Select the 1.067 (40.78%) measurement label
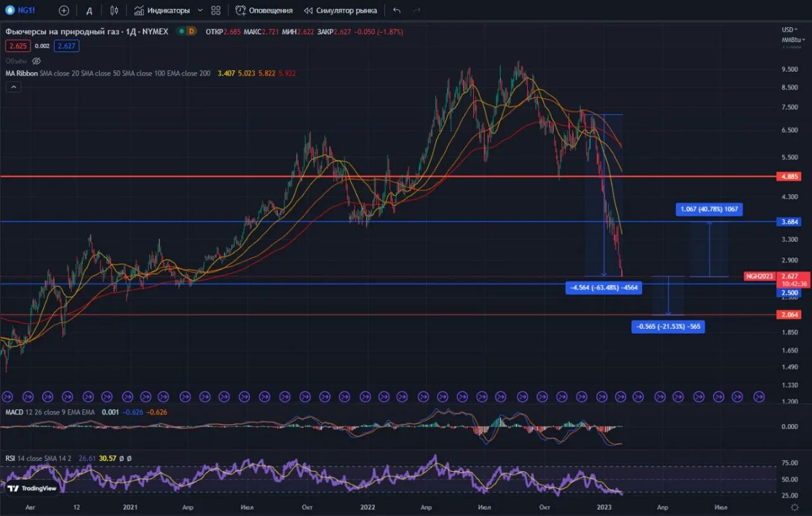Screen dimensions: 812x516 click(709, 209)
